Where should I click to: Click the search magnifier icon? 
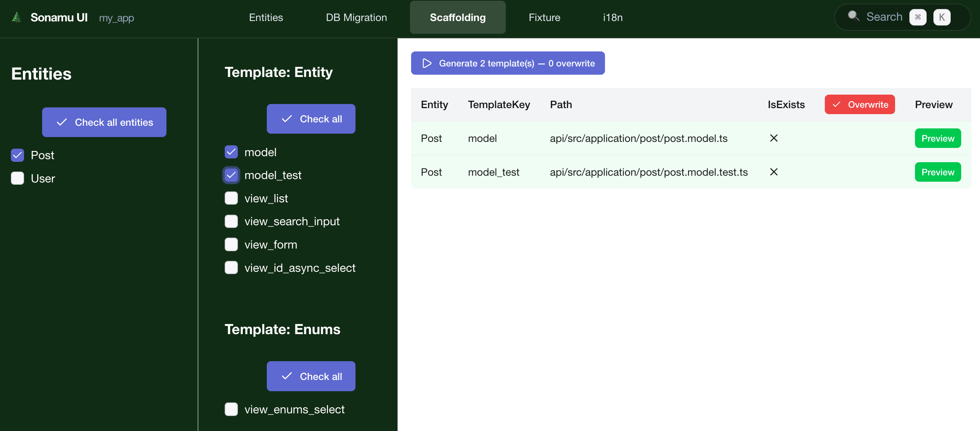coord(853,17)
